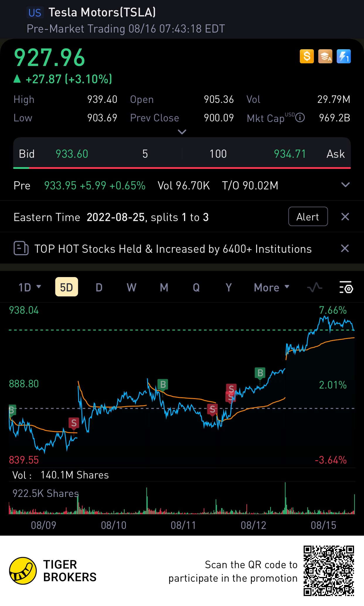Viewport: 364px width, 606px height.
Task: Switch to the W weekly chart tab
Action: coord(131,287)
